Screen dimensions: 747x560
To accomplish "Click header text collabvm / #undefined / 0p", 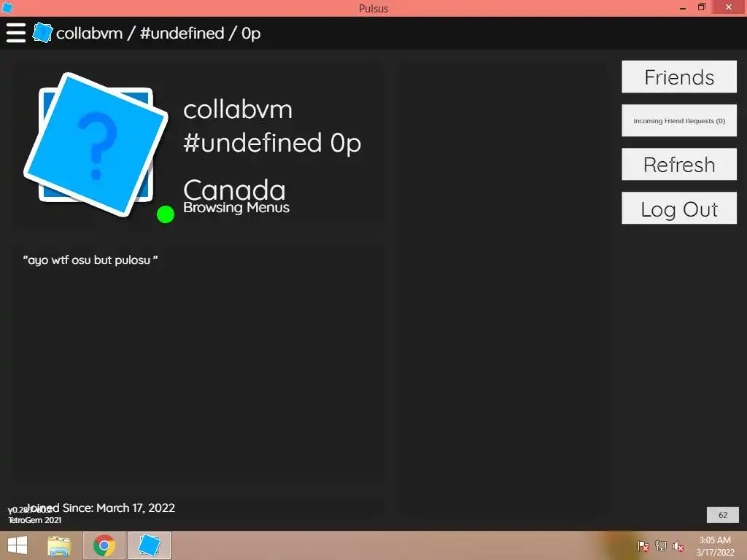I will coord(158,34).
